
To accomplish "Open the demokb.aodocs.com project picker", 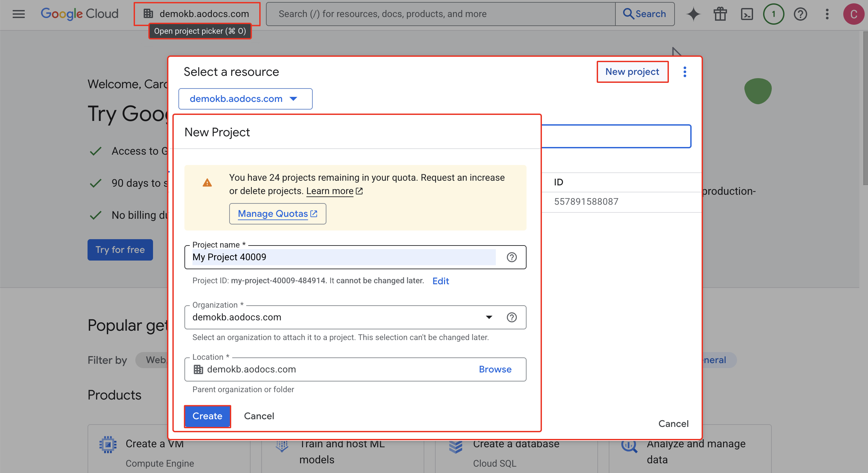I will (197, 14).
